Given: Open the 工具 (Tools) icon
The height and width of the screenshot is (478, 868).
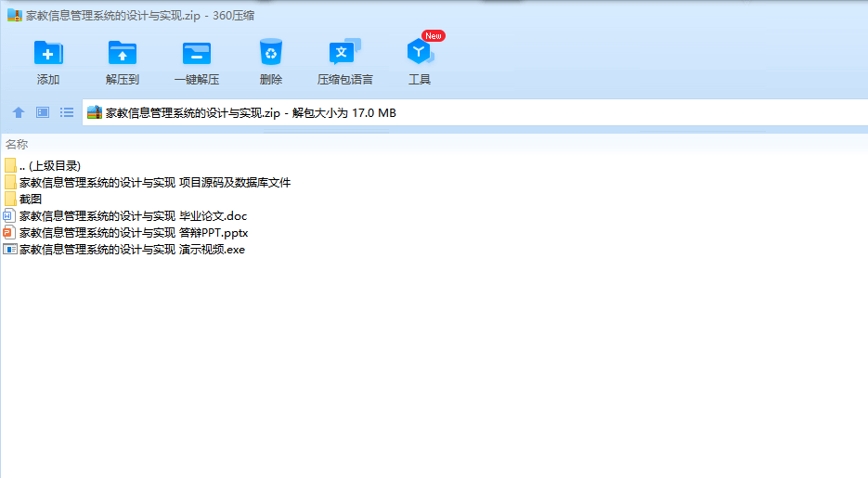Looking at the screenshot, I should pos(420,52).
